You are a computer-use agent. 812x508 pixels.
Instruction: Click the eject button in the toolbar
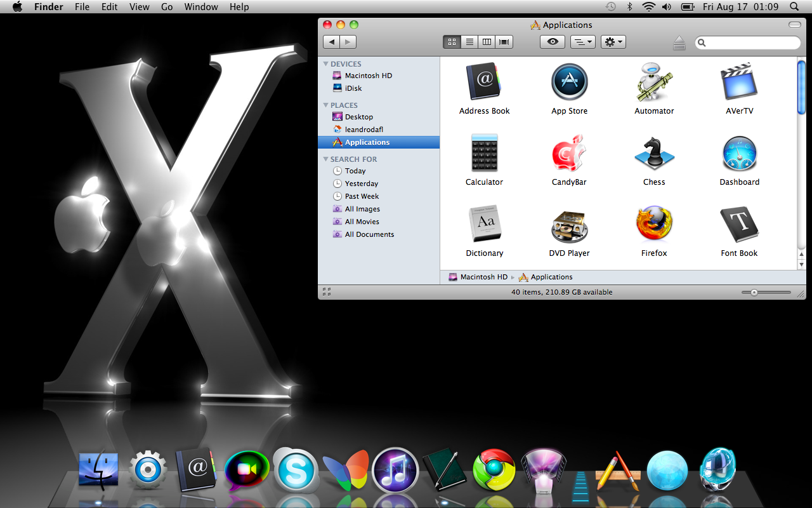[x=679, y=43]
